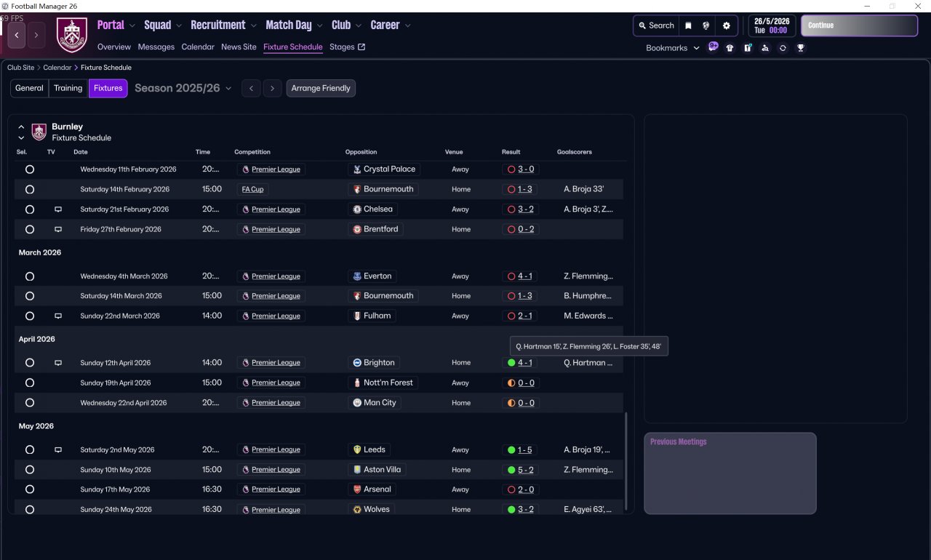Click the up chevron beside Burnley
This screenshot has height=560, width=931.
point(21,127)
